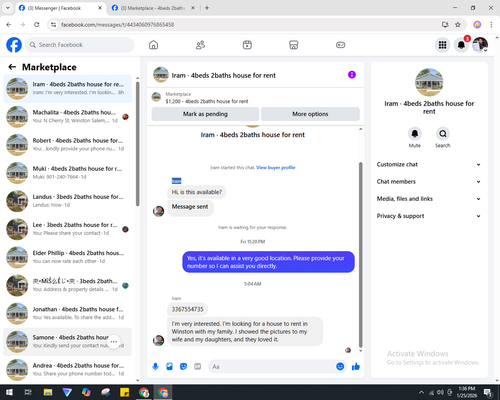
Task: Open the taskbar clock and date
Action: 467,392
